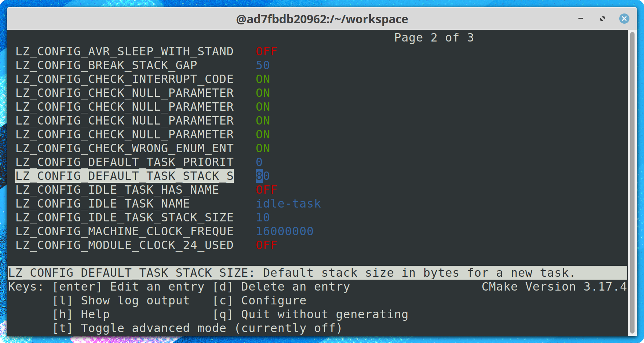Click the [c] Configure hint
644x343 pixels.
tap(260, 300)
